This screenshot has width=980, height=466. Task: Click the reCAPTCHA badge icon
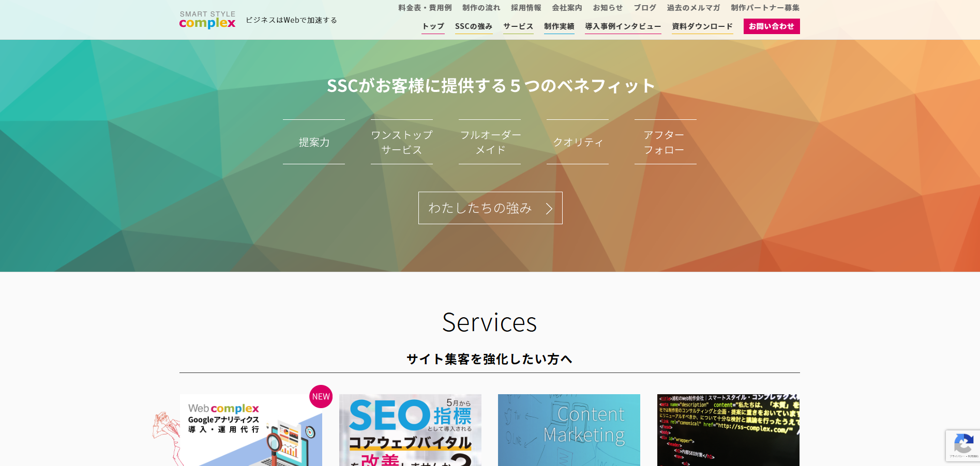pos(963,443)
